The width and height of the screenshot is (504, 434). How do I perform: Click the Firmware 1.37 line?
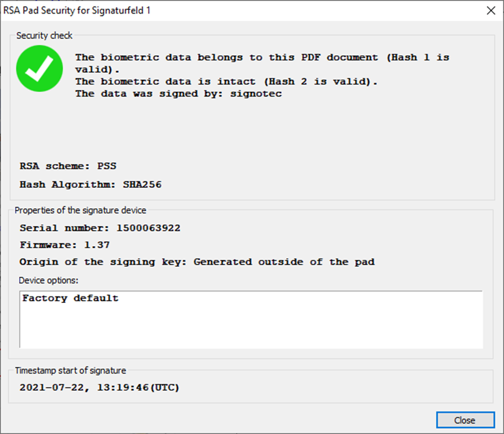[65, 245]
